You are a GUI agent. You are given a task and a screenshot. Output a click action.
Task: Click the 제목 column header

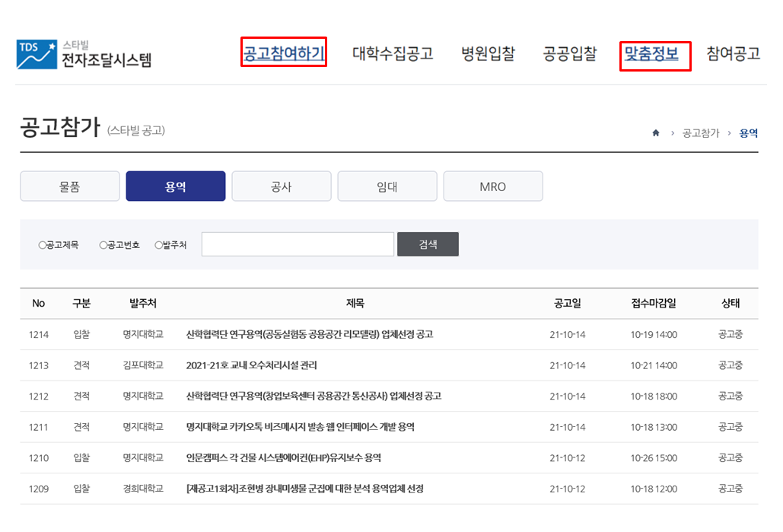355,303
